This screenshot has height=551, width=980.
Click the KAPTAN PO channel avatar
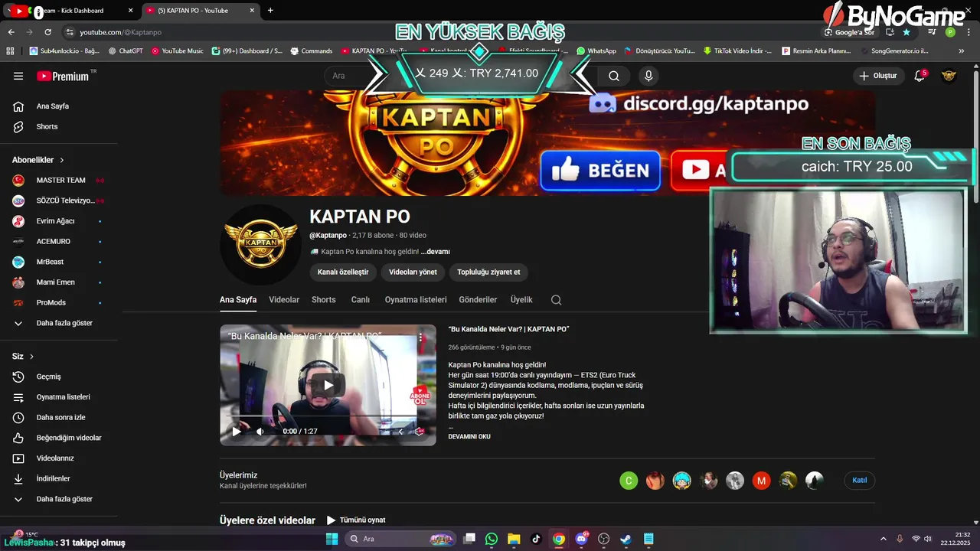point(260,245)
